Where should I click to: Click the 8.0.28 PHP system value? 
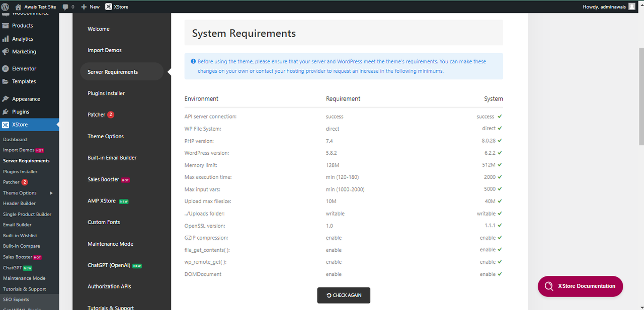(x=489, y=141)
